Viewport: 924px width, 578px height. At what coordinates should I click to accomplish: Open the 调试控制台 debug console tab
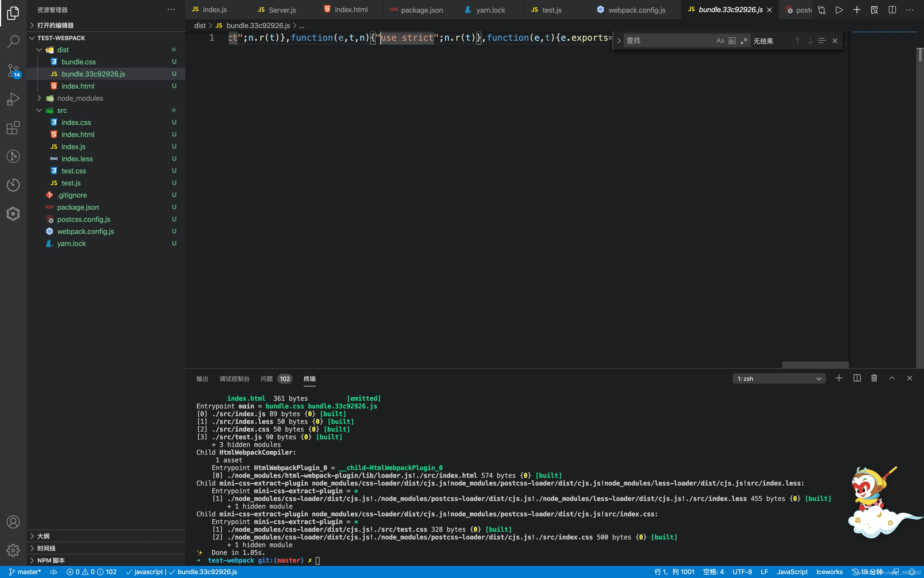pyautogui.click(x=234, y=378)
